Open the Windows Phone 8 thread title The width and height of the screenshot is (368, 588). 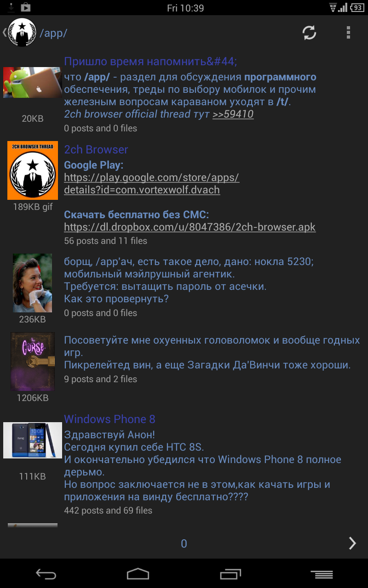pos(109,419)
